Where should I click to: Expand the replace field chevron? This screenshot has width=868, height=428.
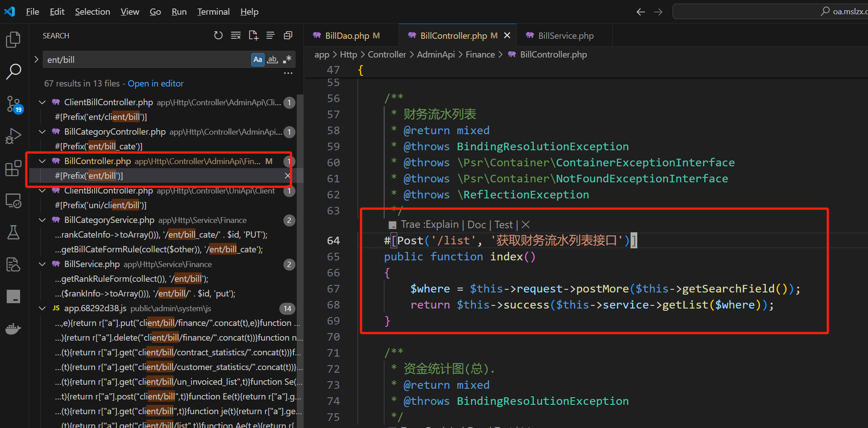point(36,59)
